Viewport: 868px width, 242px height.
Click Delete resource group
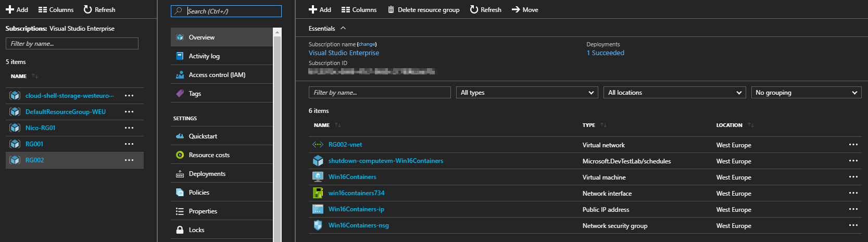(x=423, y=9)
